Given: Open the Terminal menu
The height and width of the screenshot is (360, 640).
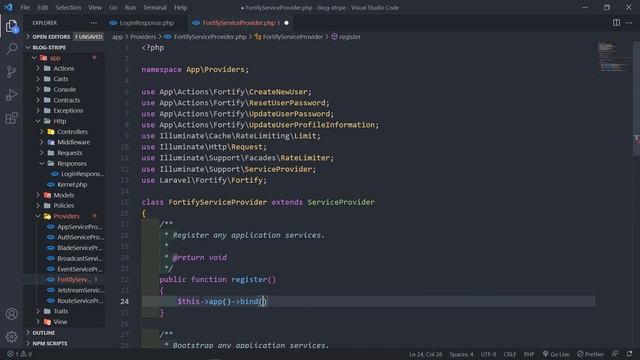Looking at the screenshot, I should pyautogui.click(x=155, y=7).
